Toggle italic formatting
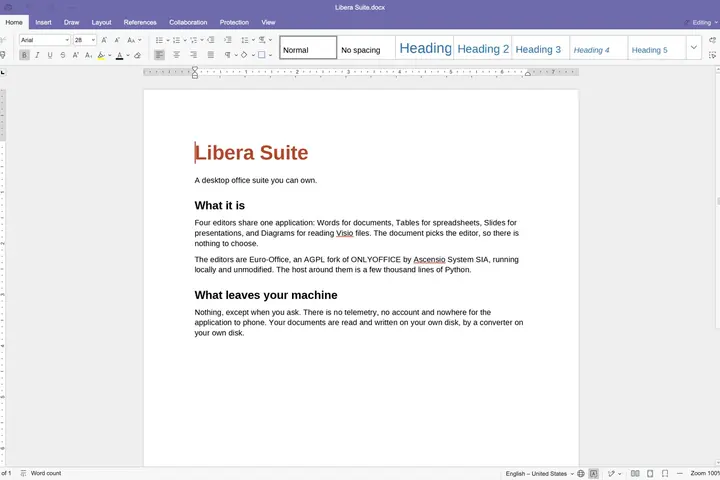Image resolution: width=720 pixels, height=480 pixels. 37,55
